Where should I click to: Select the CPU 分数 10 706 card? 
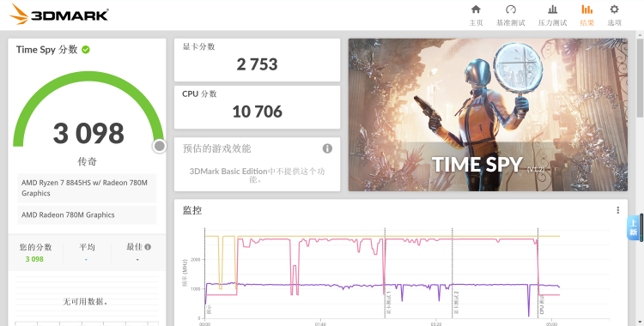coord(257,107)
